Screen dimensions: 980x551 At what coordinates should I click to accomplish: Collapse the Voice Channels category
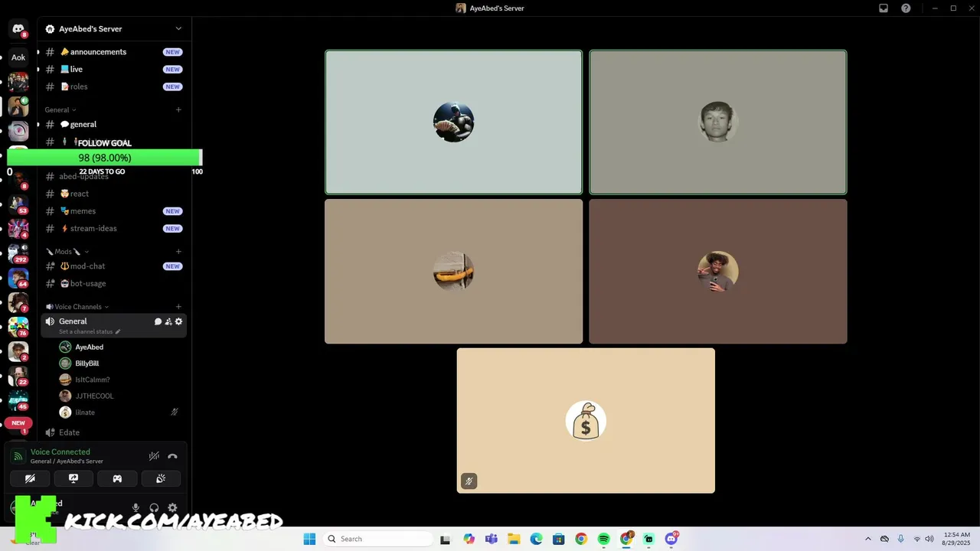77,307
